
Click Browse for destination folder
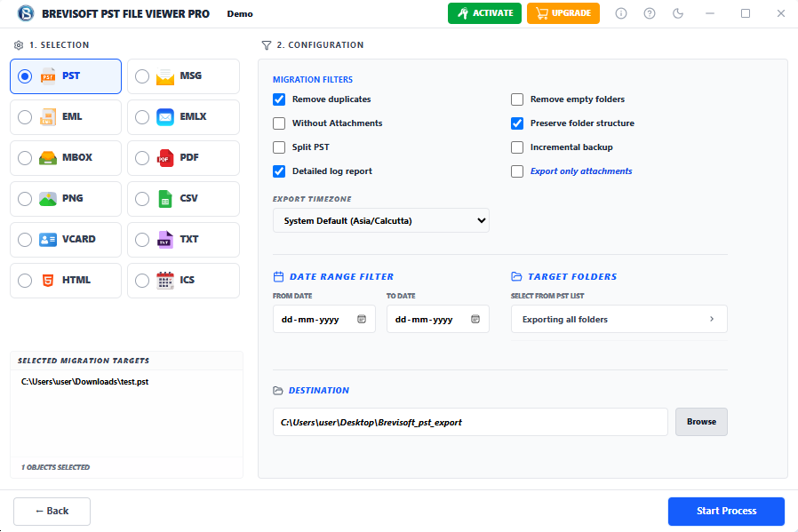(701, 422)
